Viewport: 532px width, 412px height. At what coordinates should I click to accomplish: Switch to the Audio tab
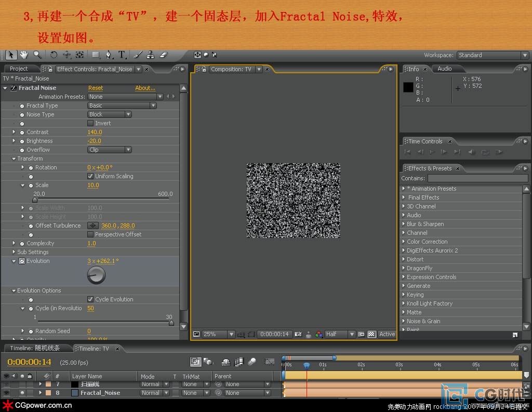[x=445, y=69]
